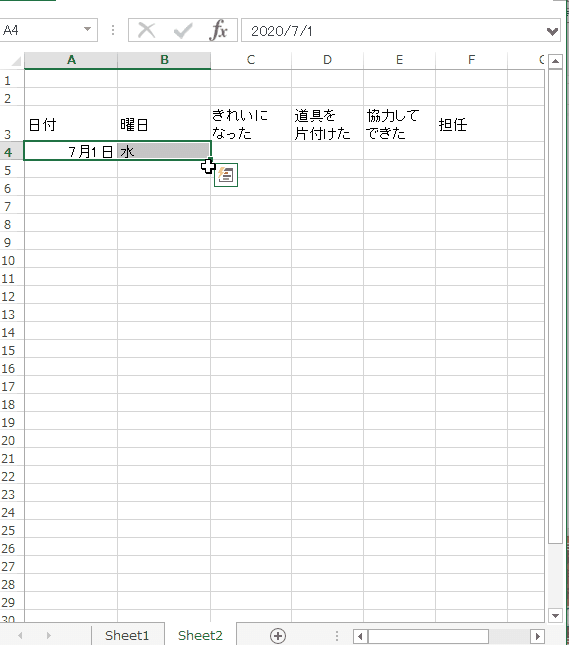
Task: Select row 3 header
Action: [12, 124]
